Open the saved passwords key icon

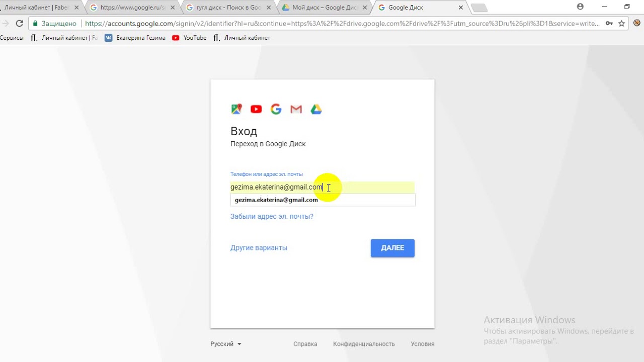point(609,23)
